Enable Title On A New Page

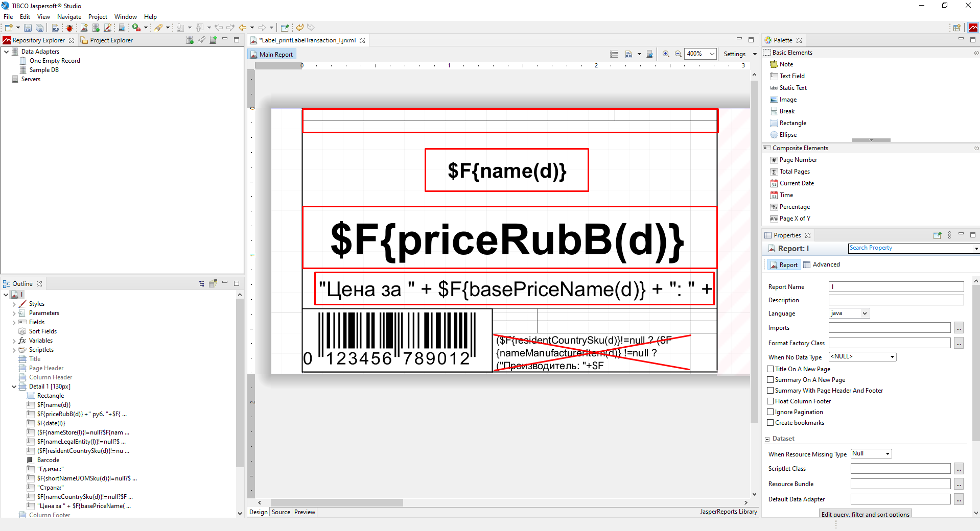771,369
